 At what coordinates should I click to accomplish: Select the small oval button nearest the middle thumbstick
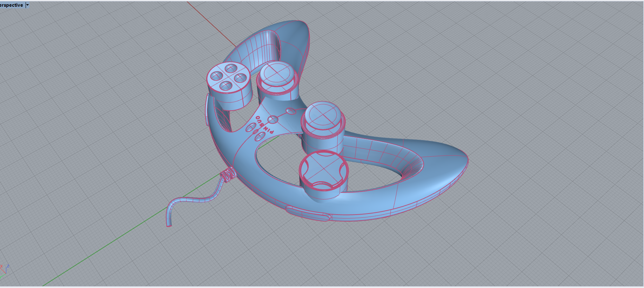click(x=290, y=111)
